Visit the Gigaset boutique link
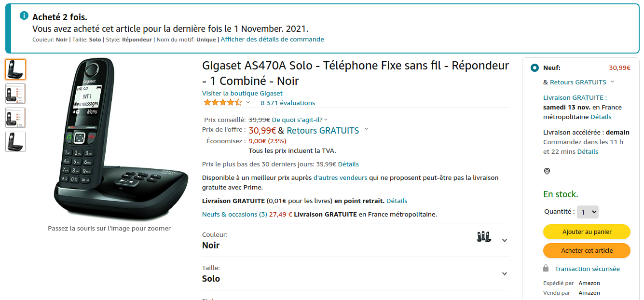This screenshot has width=644, height=300. click(x=242, y=93)
